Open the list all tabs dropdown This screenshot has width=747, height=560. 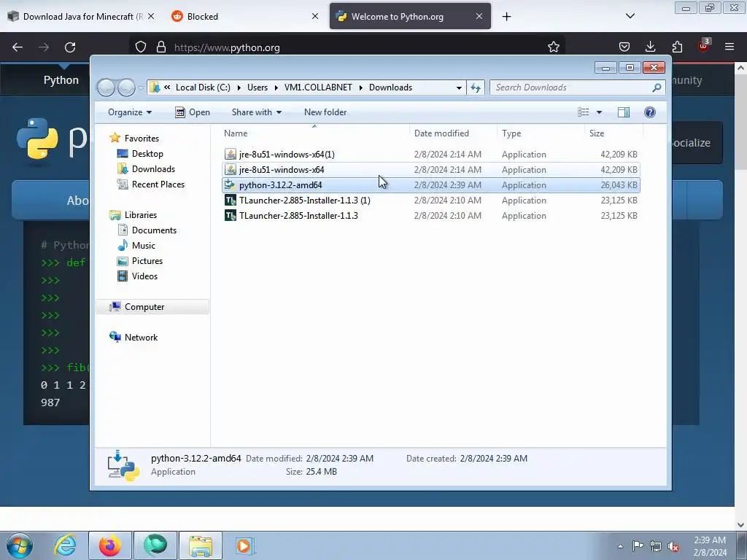tap(630, 16)
